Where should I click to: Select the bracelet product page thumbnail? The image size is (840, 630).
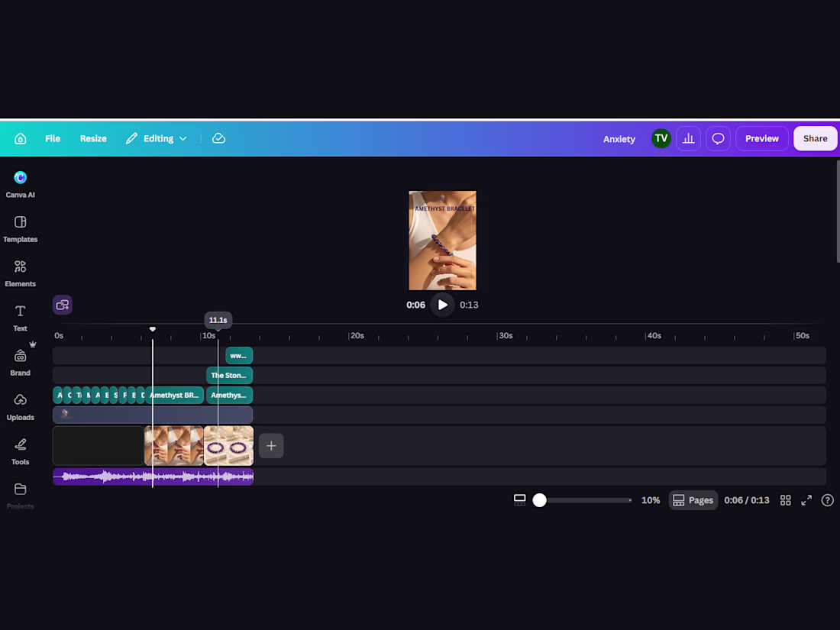click(x=229, y=446)
